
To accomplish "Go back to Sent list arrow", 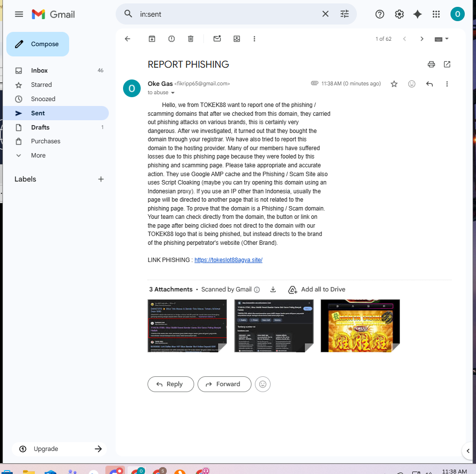I will [x=127, y=39].
